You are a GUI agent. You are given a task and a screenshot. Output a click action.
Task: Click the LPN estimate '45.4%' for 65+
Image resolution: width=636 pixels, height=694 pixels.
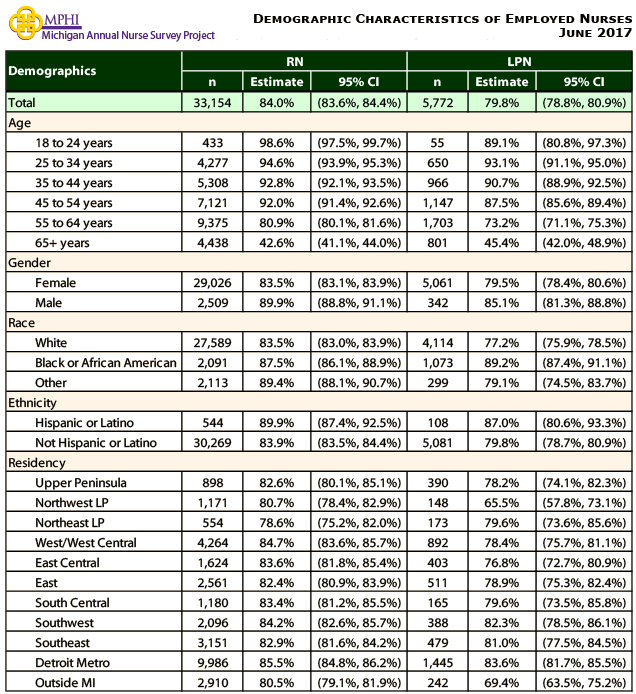501,243
